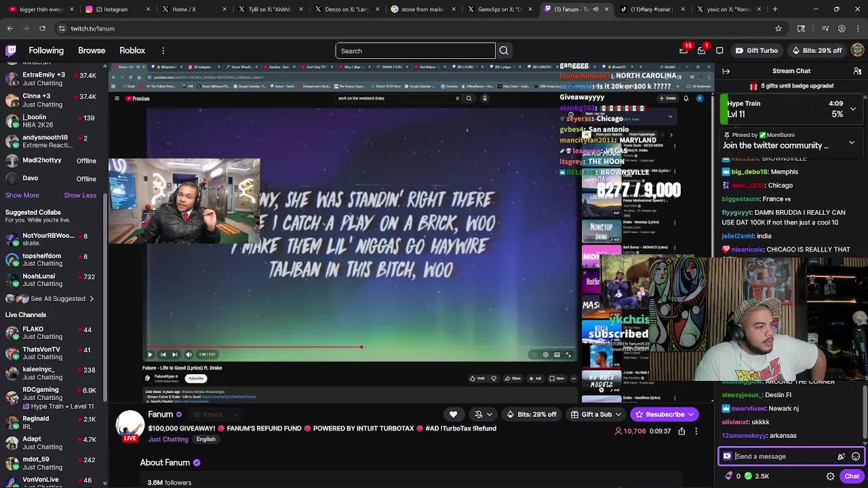868x488 pixels.
Task: Open RDCgaming channel in sidebar
Action: pos(53,398)
